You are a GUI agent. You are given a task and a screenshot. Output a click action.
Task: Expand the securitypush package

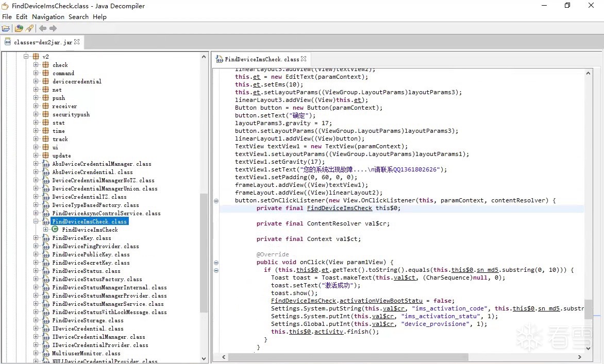36,114
